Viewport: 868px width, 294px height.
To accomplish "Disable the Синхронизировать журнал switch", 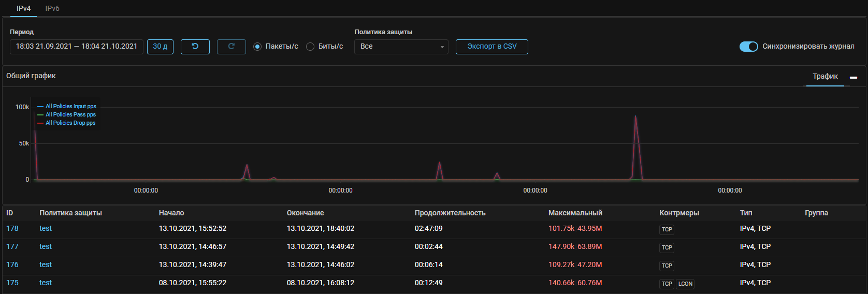I will [748, 47].
